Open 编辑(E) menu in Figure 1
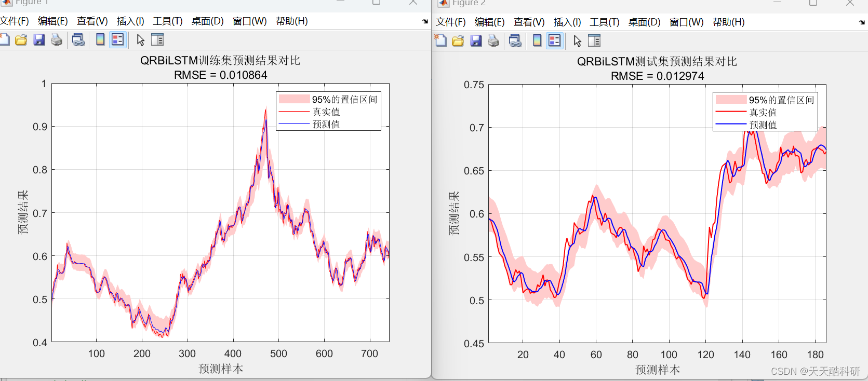868x381 pixels. pos(53,21)
